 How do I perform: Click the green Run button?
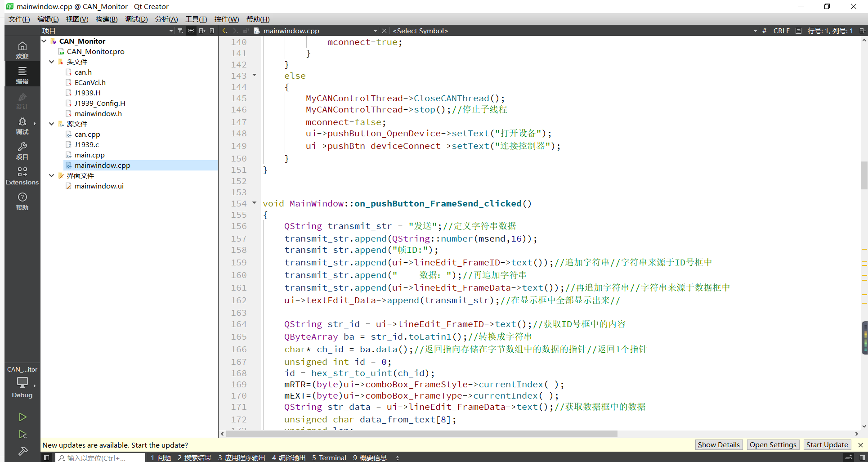click(x=22, y=417)
